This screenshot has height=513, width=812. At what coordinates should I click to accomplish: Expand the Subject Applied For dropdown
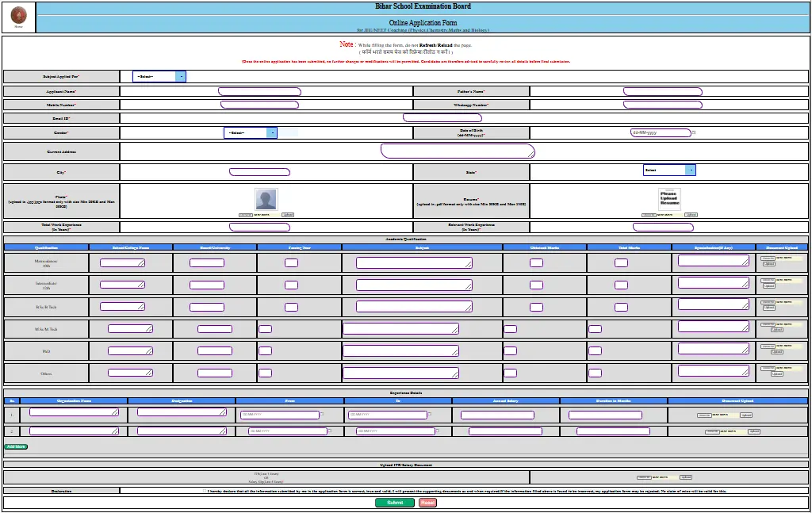(x=159, y=77)
